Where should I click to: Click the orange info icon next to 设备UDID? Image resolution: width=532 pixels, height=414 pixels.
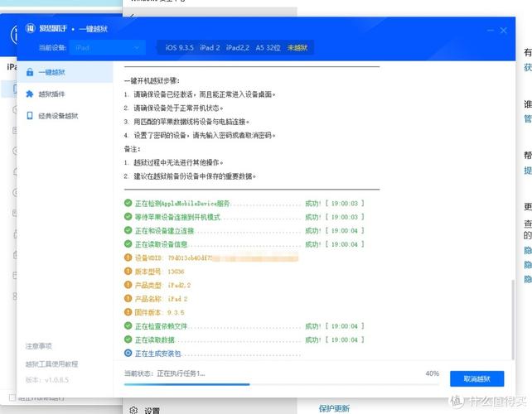click(x=128, y=258)
